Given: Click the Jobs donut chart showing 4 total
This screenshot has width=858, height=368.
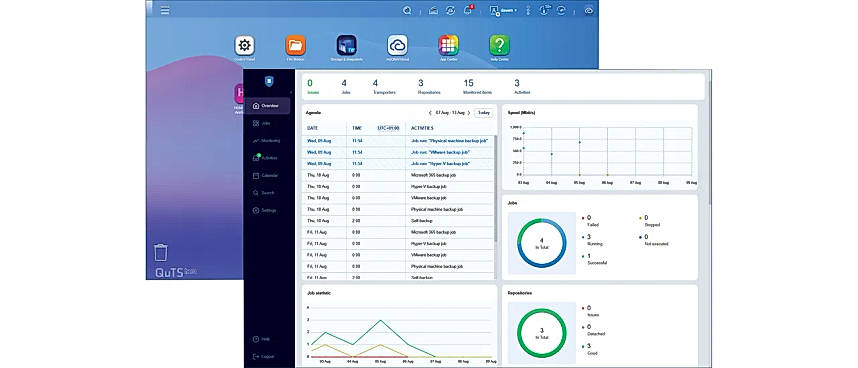Looking at the screenshot, I should 542,243.
